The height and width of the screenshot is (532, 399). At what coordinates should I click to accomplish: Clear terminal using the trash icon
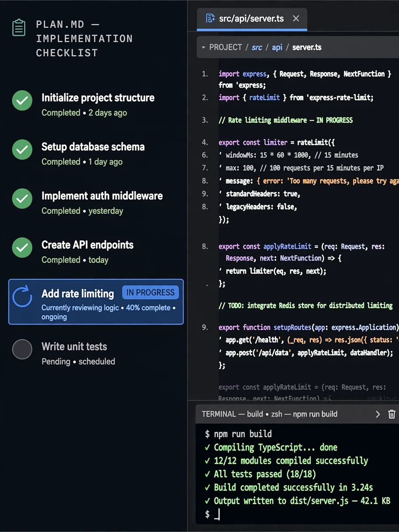(392, 414)
